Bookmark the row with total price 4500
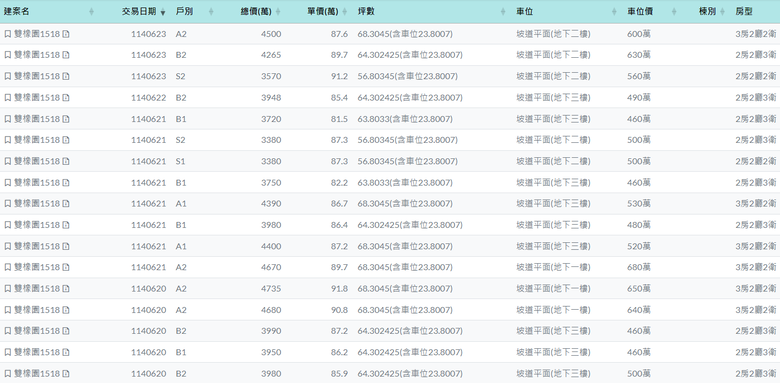This screenshot has height=383, width=780. pyautogui.click(x=7, y=34)
